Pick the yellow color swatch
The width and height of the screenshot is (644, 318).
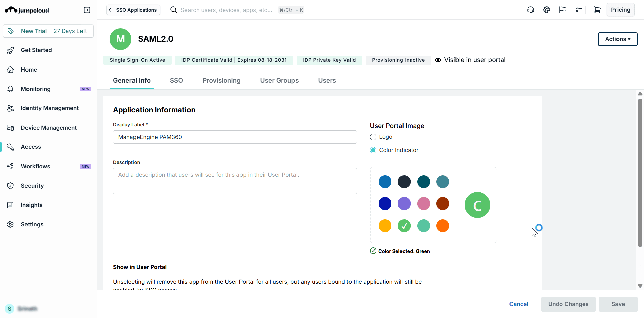tap(385, 226)
